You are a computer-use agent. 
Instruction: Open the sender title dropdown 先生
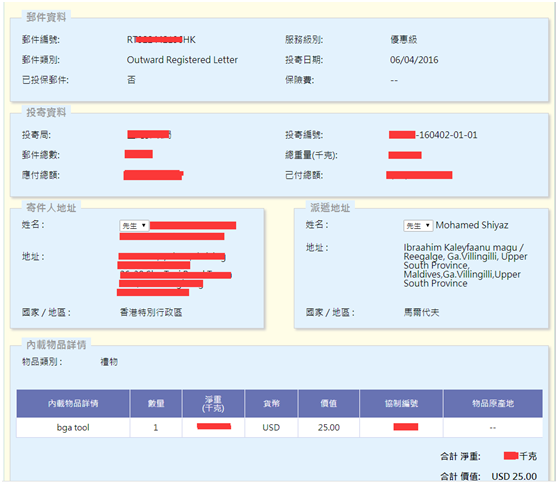point(134,226)
